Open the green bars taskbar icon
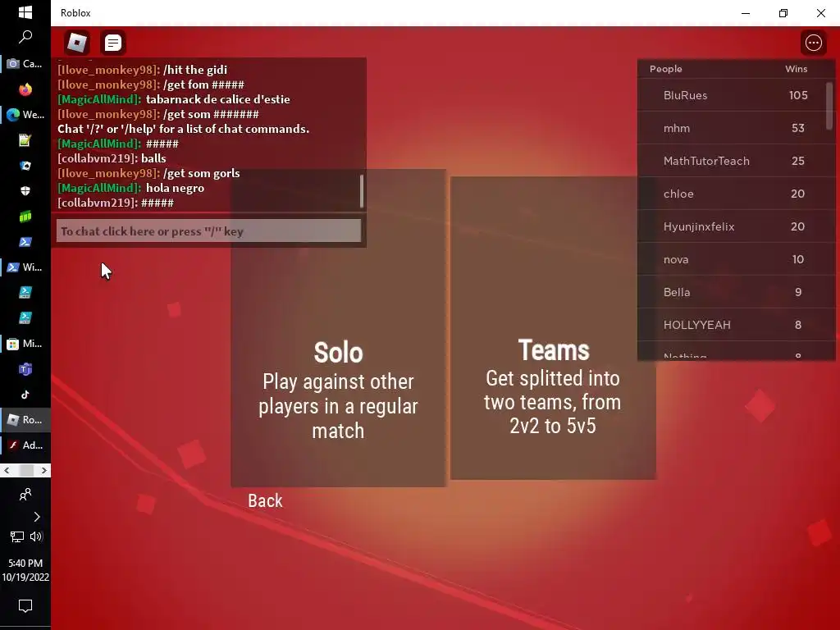 pyautogui.click(x=25, y=217)
